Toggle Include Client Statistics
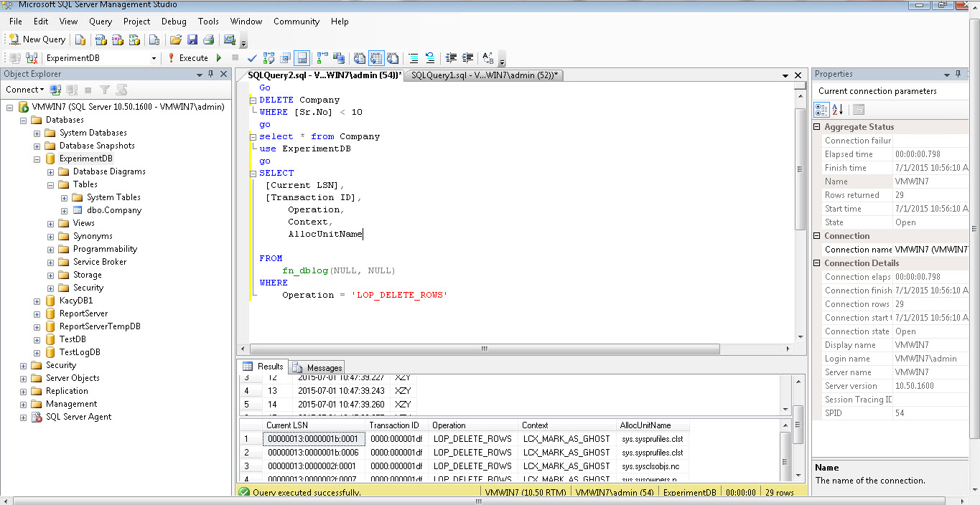Image resolution: width=980 pixels, height=505 pixels. 339,58
